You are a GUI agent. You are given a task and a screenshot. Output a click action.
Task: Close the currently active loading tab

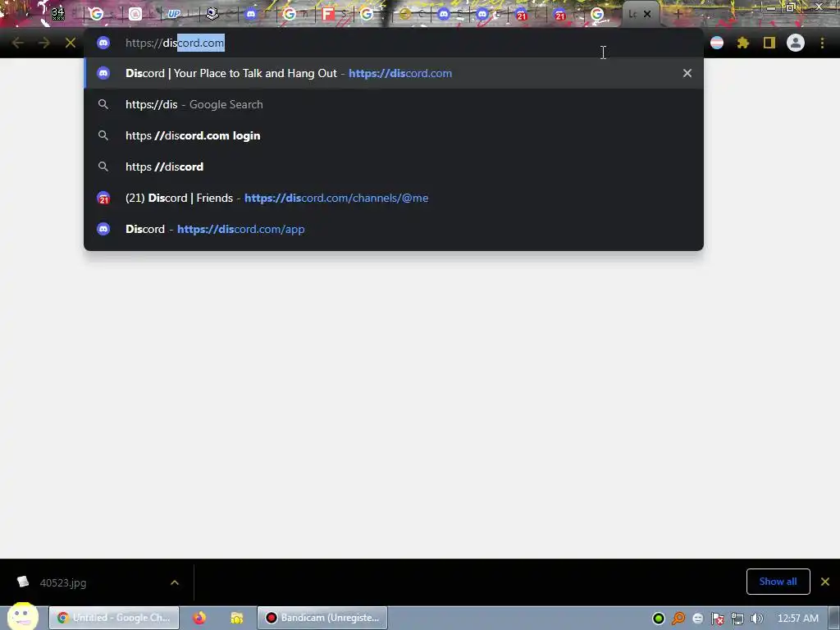pos(647,14)
